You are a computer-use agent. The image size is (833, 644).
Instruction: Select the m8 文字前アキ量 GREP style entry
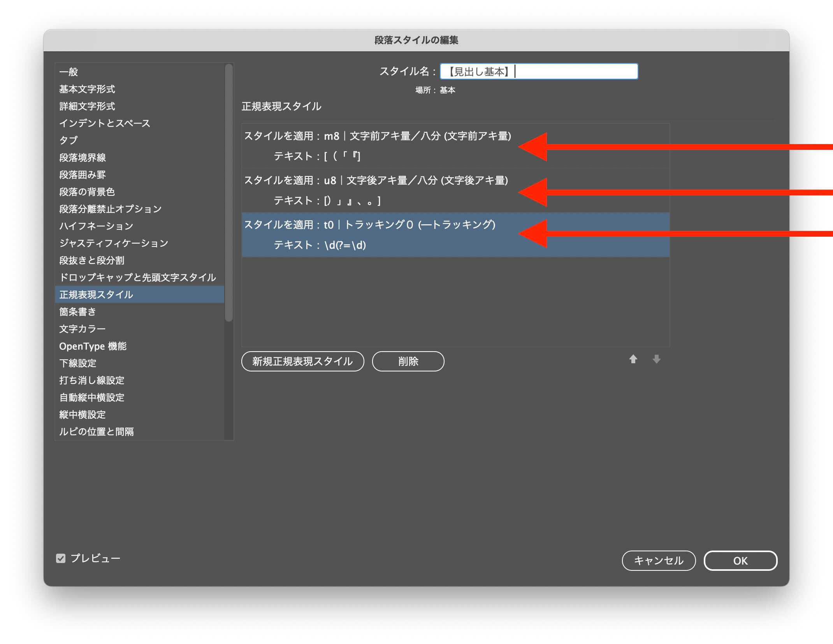coord(378,146)
